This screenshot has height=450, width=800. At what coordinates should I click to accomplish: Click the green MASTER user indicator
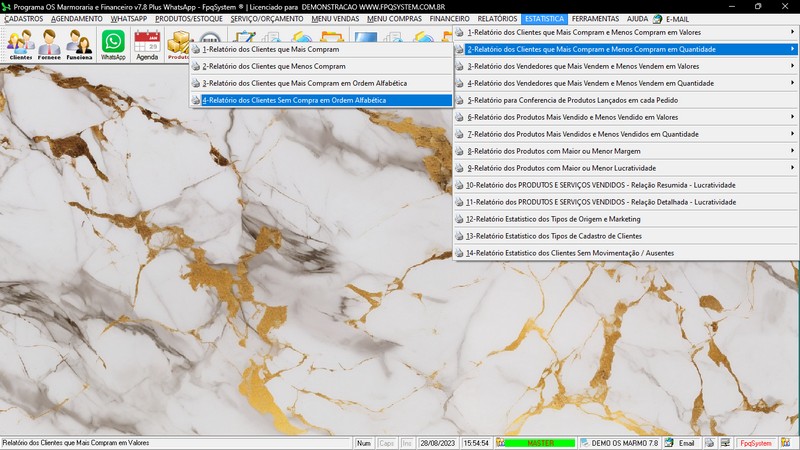[x=540, y=442]
